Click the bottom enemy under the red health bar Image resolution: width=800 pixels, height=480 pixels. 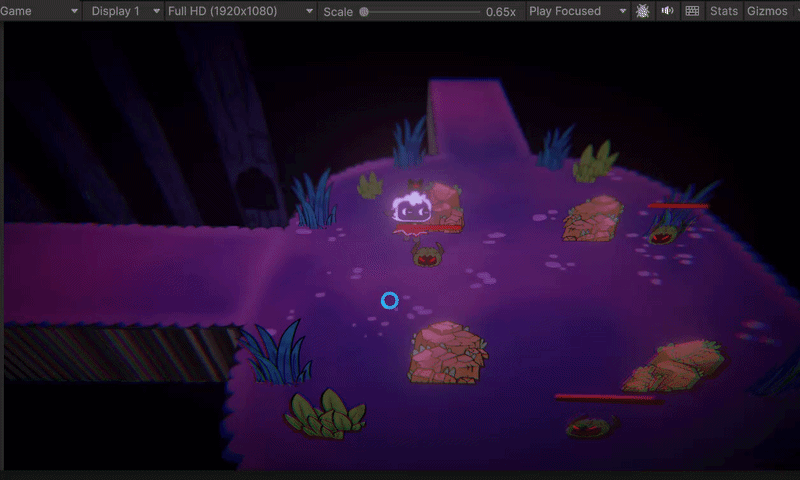pyautogui.click(x=590, y=426)
